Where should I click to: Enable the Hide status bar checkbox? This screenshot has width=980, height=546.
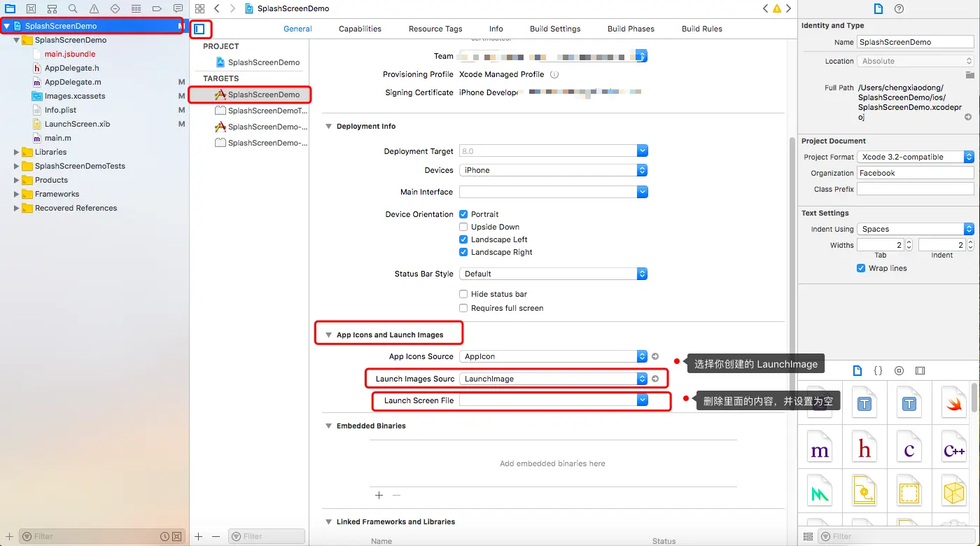(463, 294)
